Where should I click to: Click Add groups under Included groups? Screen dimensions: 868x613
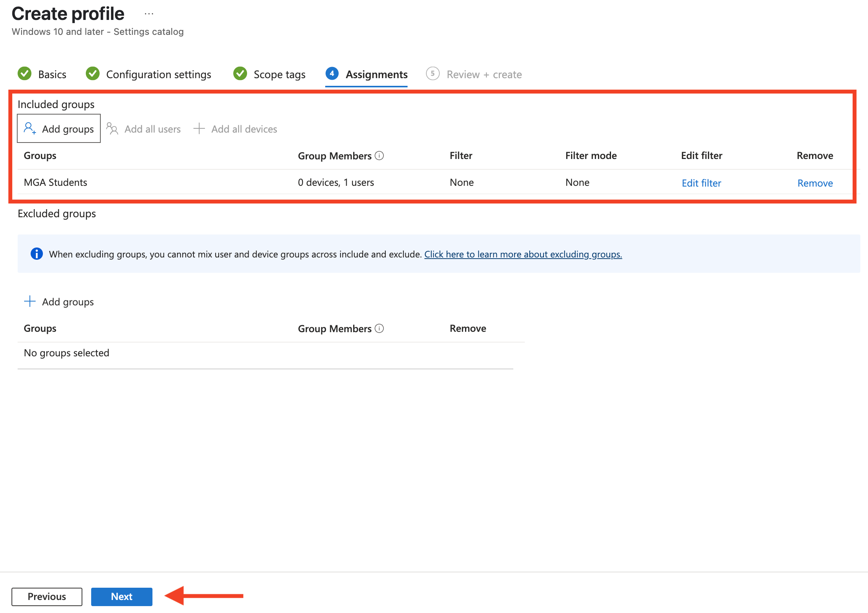59,129
